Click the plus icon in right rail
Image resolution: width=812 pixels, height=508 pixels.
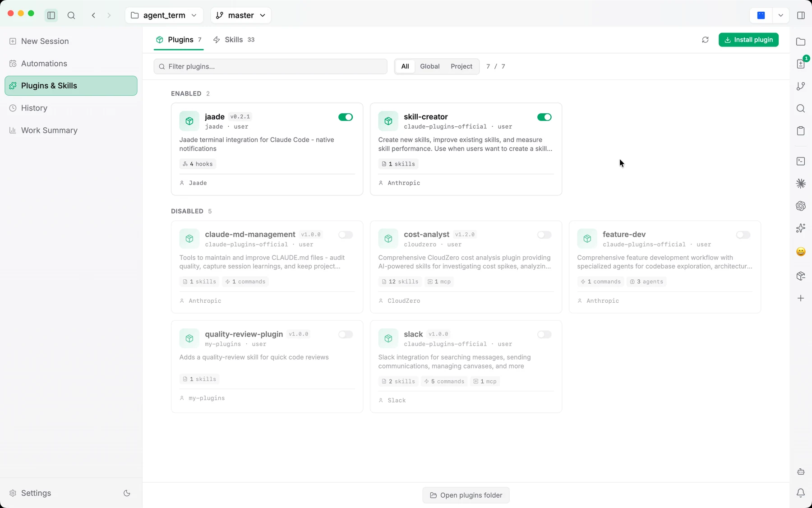coord(801,298)
